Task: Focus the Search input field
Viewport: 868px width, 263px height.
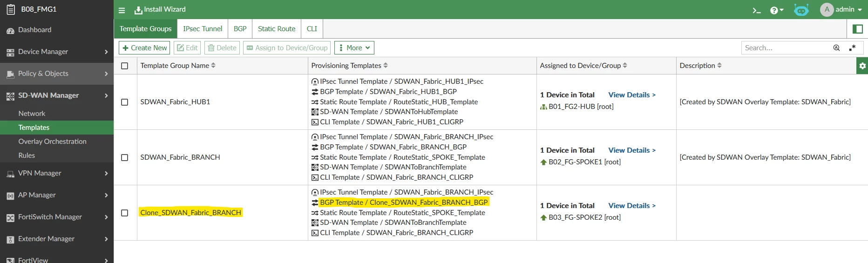Action: click(787, 48)
